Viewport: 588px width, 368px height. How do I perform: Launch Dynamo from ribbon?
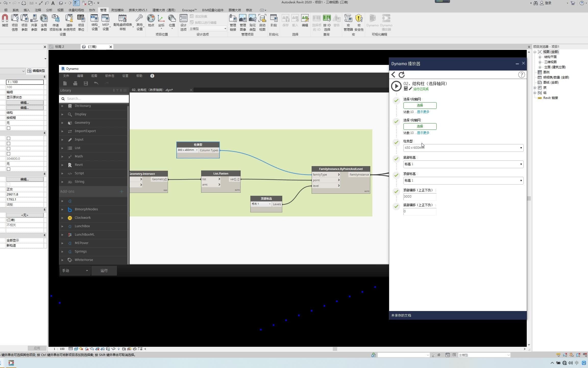tap(372, 20)
